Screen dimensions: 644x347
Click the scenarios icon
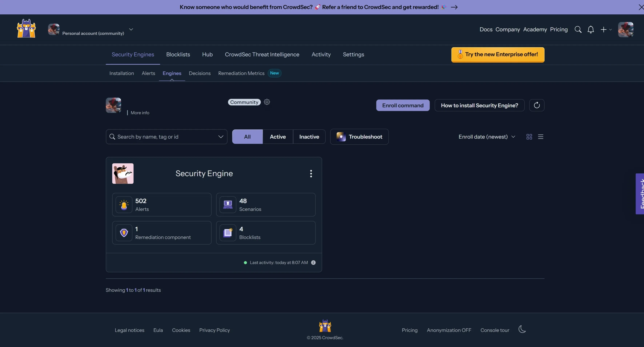click(228, 204)
